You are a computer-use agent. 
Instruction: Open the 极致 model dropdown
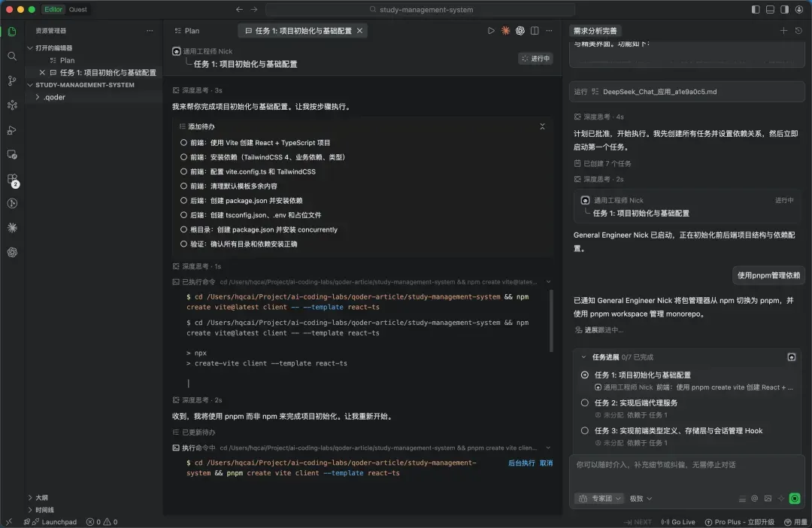(641, 499)
